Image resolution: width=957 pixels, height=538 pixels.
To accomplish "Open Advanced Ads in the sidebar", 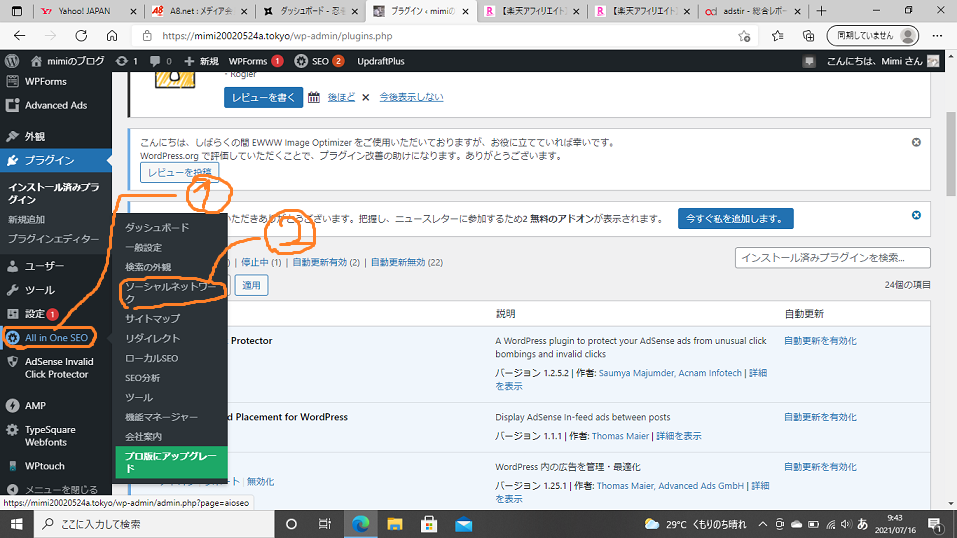I will point(56,105).
